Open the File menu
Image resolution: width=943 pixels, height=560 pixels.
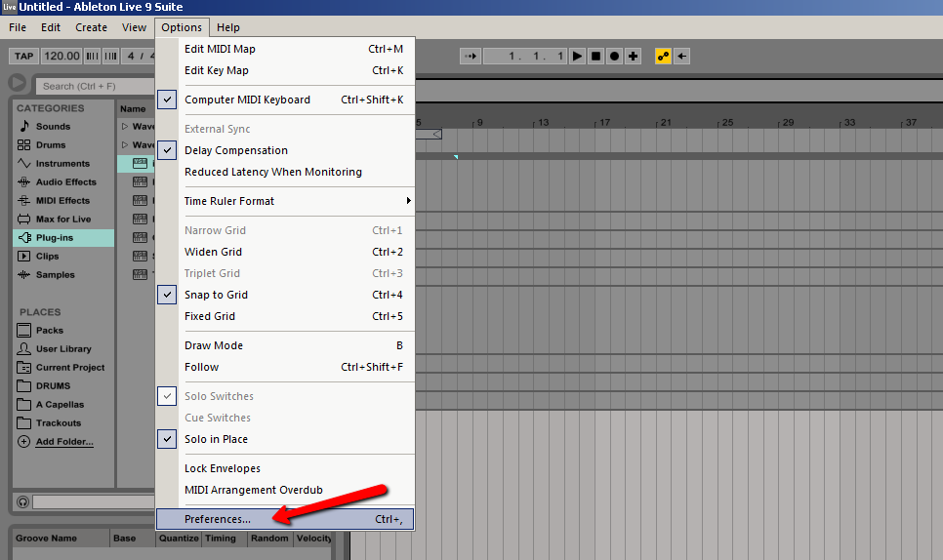pos(18,27)
